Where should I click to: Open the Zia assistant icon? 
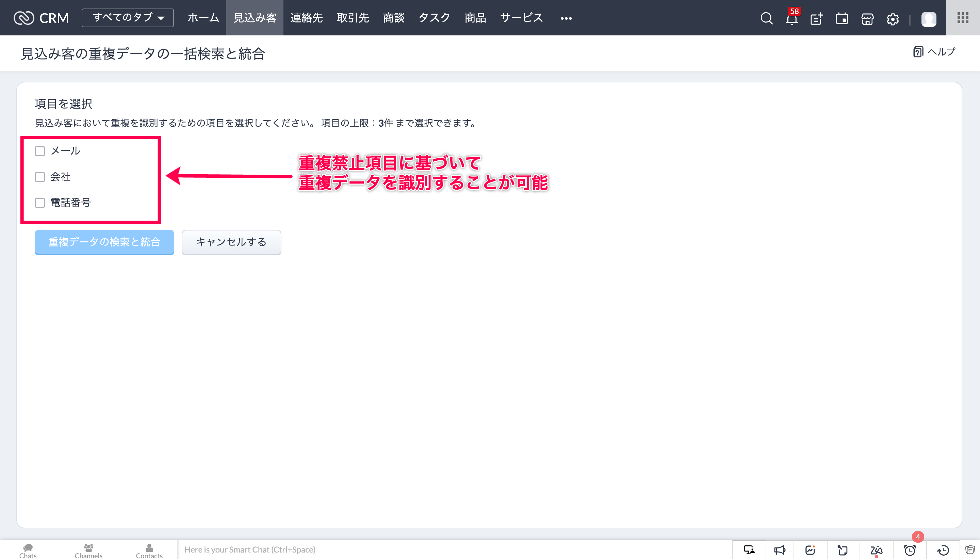(877, 550)
